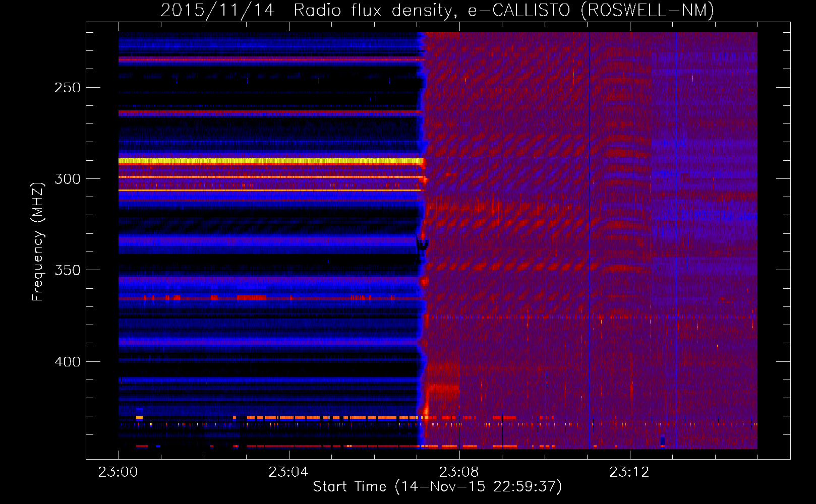Click the 23:08 time tick label

pos(459,472)
